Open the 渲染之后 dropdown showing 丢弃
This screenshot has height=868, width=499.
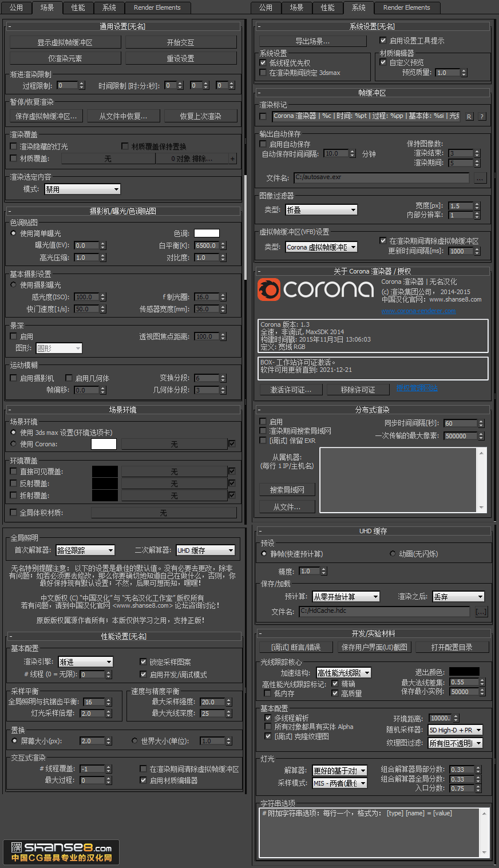(x=458, y=597)
